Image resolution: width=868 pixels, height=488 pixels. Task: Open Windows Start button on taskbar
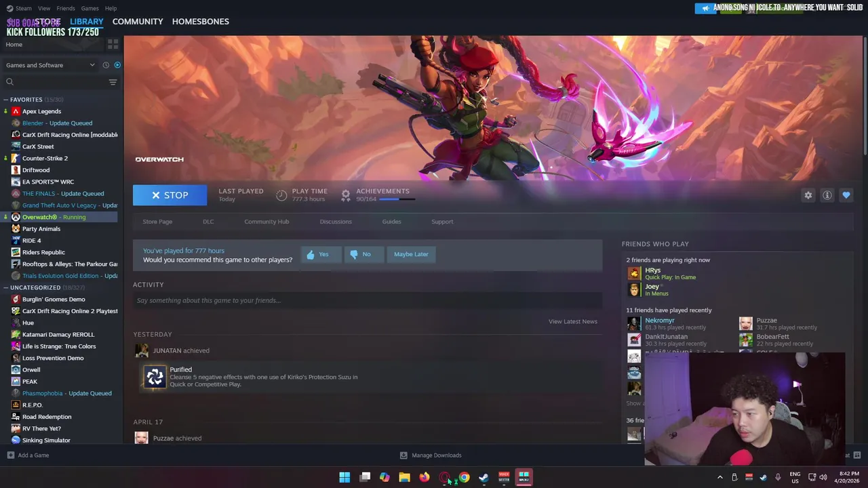pyautogui.click(x=344, y=477)
